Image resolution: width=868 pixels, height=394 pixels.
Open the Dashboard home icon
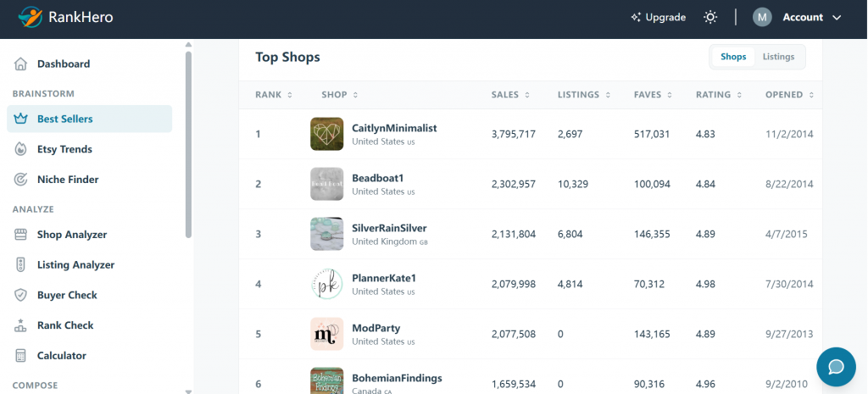[20, 64]
